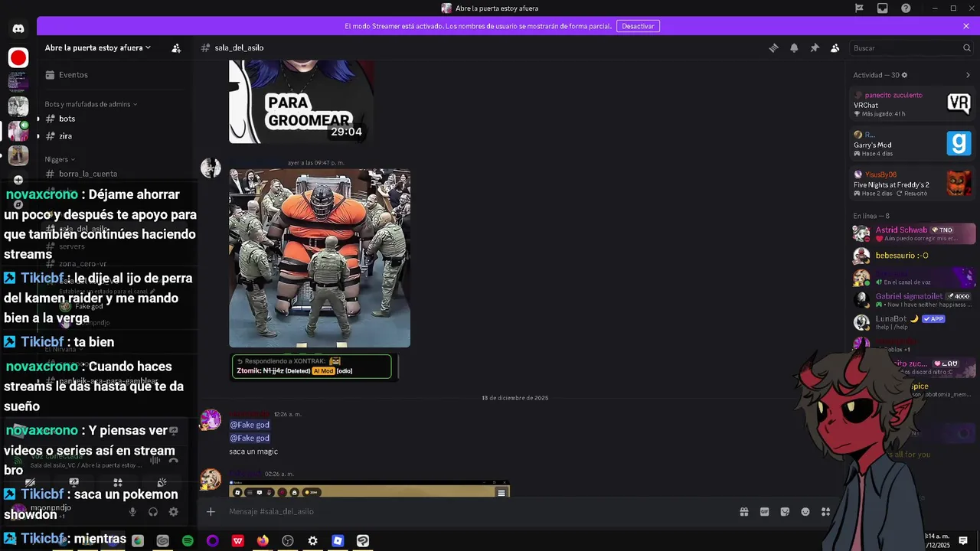Image resolution: width=980 pixels, height=551 pixels.
Task: Open soundboard in voice controls
Action: coord(162,482)
